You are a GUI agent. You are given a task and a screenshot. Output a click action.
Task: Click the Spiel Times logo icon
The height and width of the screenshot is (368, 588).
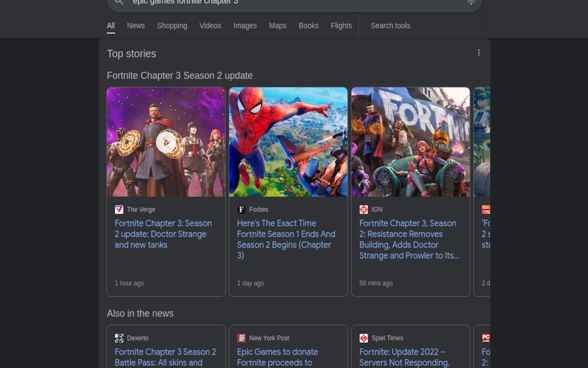pos(363,338)
